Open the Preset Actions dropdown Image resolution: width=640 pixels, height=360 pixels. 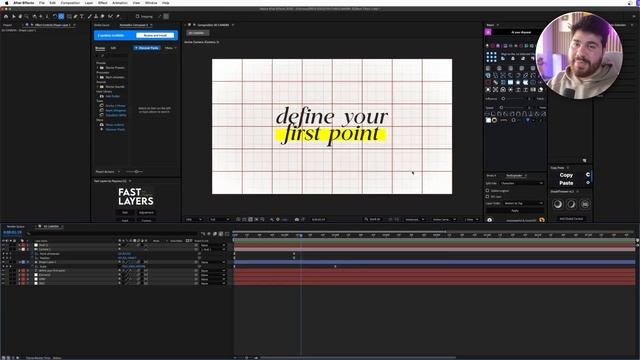pyautogui.click(x=108, y=172)
